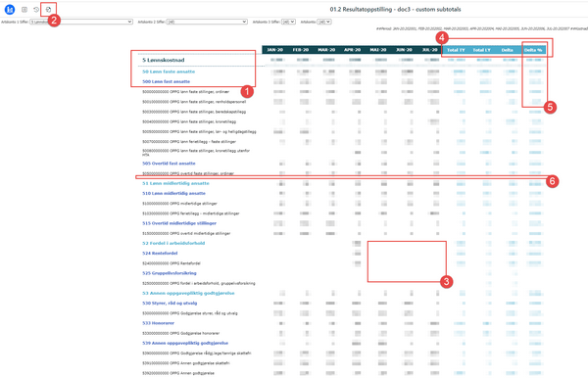Open the Artskonto 2 Siffer dropdown
The image size is (588, 378).
(207, 22)
